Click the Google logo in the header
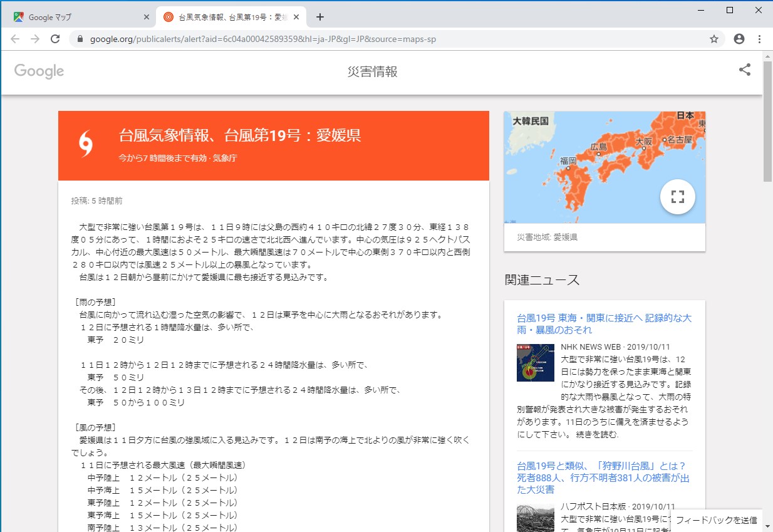 click(x=39, y=71)
